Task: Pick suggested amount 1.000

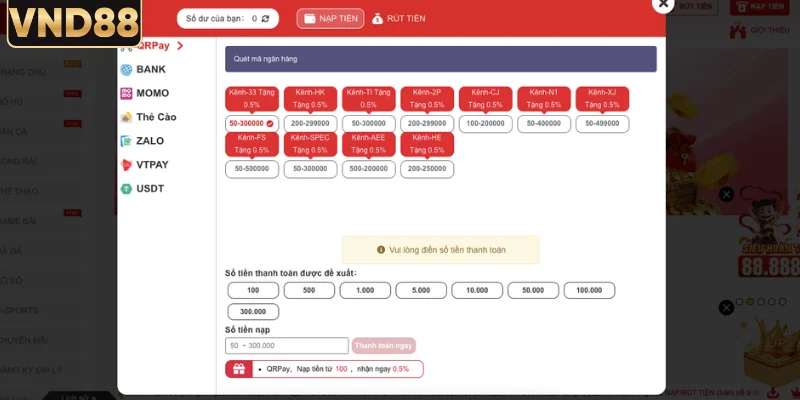Action: (x=365, y=290)
